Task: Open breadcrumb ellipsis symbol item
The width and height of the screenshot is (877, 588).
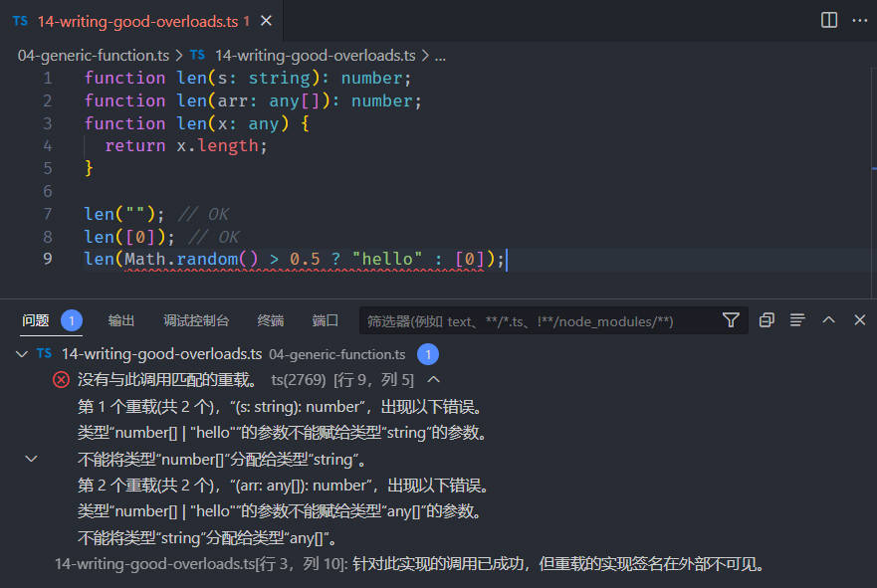Action: [x=441, y=56]
